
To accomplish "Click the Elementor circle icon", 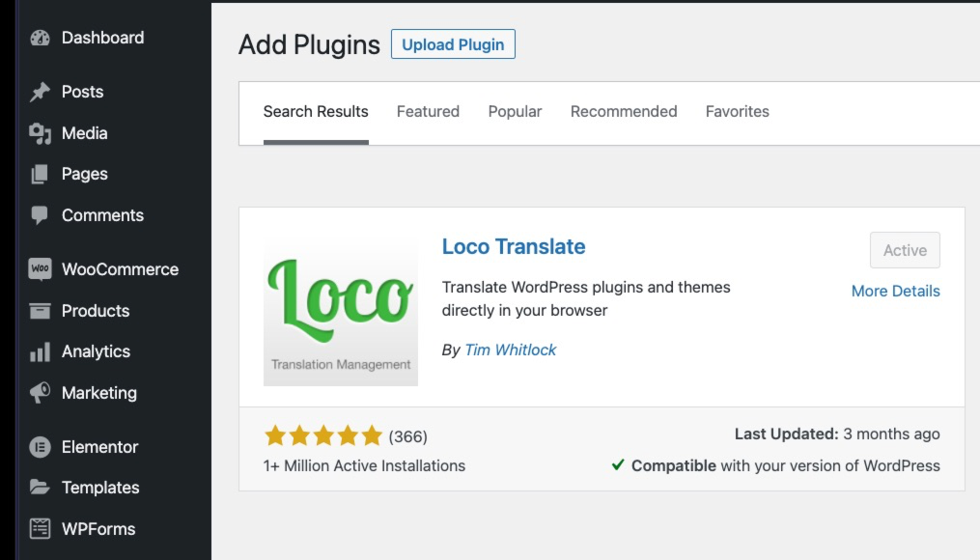I will [40, 447].
